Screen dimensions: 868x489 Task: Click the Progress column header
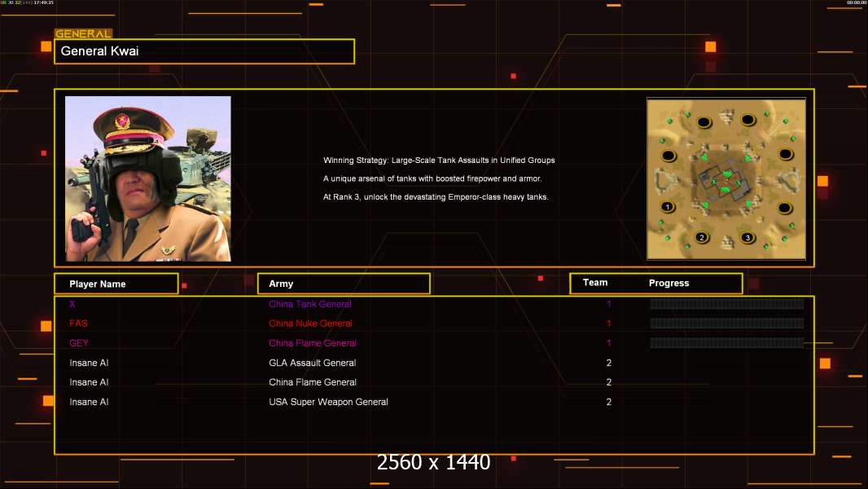tap(669, 284)
